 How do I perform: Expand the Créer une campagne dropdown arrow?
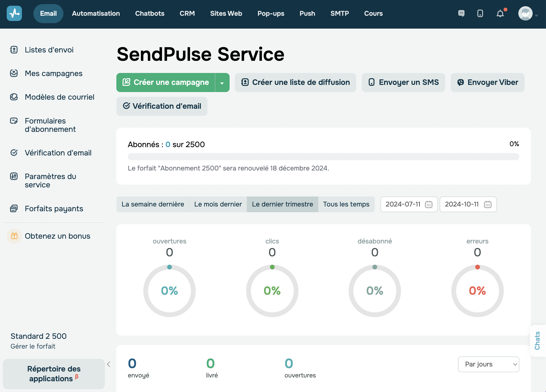[x=222, y=83]
